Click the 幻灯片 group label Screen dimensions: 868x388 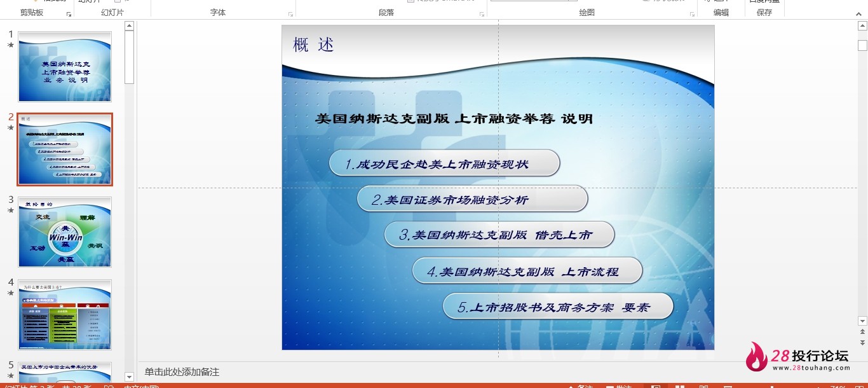click(112, 13)
